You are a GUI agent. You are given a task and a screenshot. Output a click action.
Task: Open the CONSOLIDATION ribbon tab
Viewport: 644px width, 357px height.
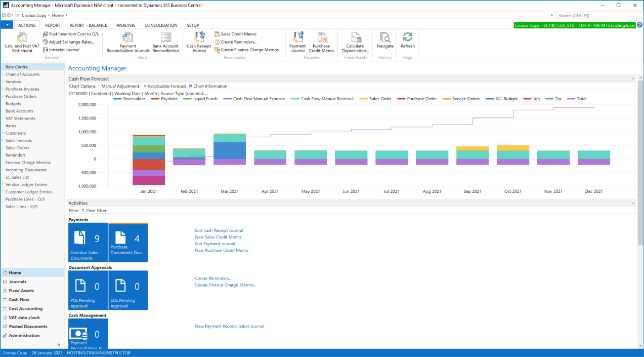[161, 25]
